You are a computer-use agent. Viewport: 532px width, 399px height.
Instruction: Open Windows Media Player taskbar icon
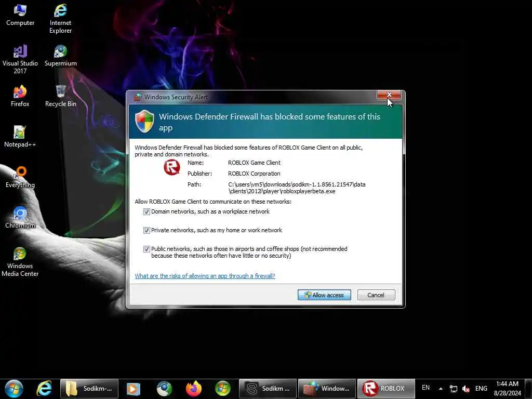pos(133,389)
